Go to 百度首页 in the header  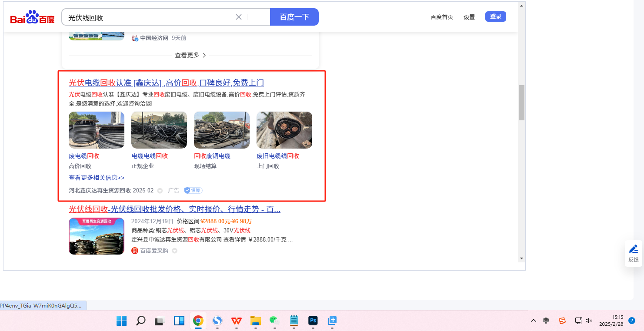(x=442, y=17)
